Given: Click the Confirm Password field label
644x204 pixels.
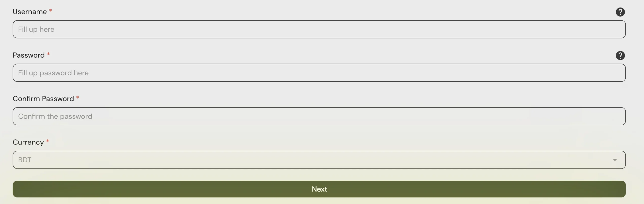Looking at the screenshot, I should [x=43, y=98].
